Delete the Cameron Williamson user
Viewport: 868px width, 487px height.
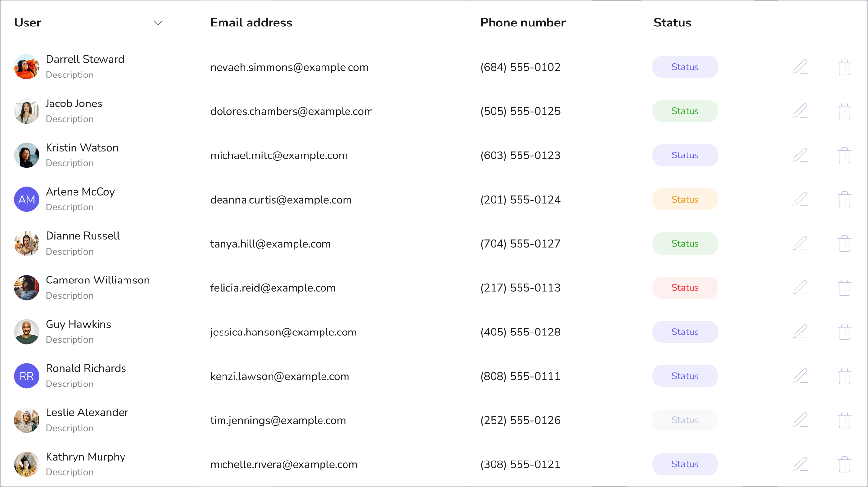[x=844, y=288]
